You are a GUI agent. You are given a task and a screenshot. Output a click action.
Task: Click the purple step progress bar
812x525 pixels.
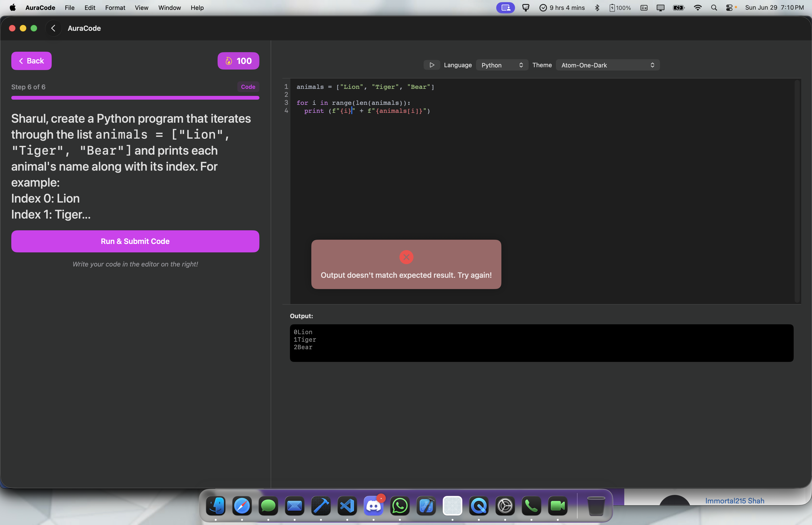135,98
